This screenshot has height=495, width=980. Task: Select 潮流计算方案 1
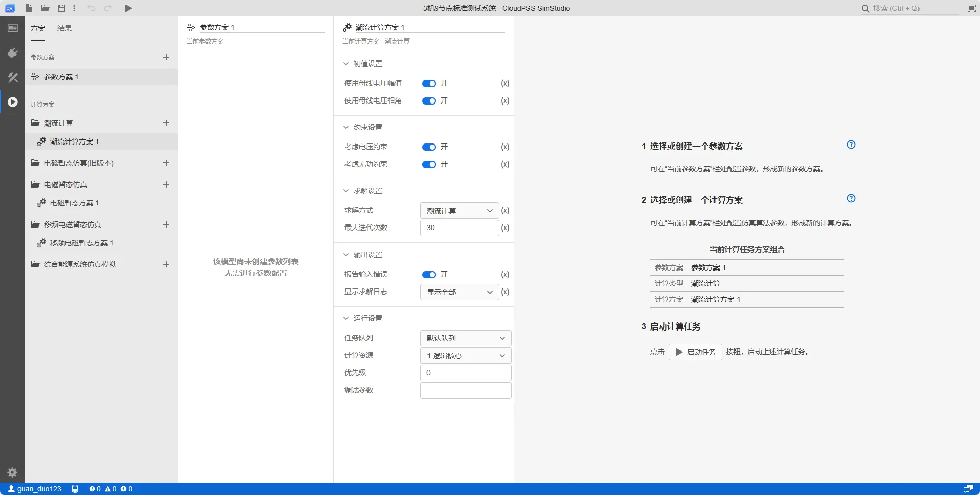pyautogui.click(x=101, y=141)
